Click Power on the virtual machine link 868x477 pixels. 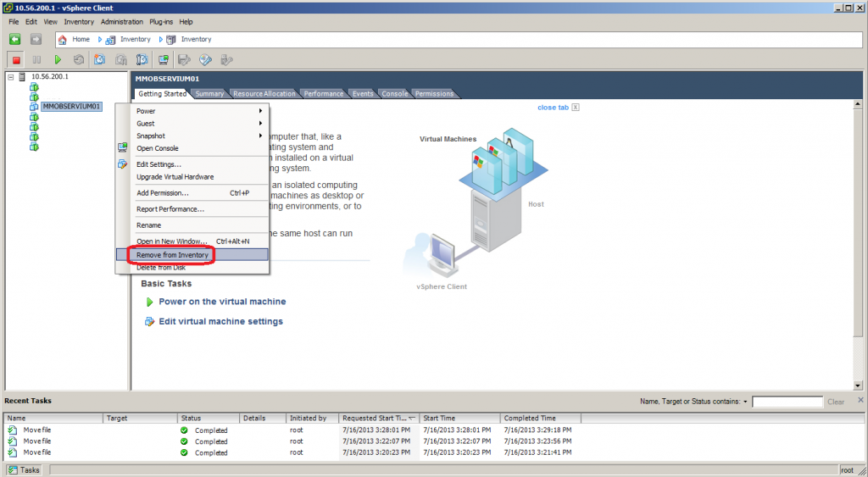223,302
